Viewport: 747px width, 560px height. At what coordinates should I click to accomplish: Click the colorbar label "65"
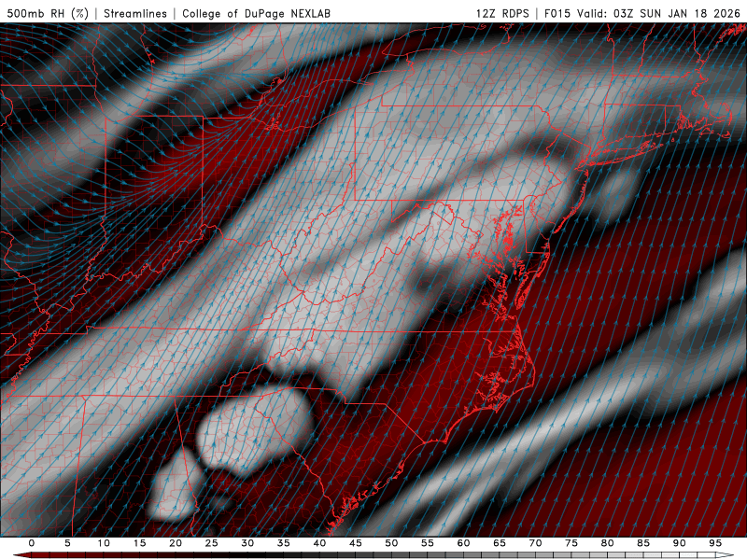tap(500, 543)
